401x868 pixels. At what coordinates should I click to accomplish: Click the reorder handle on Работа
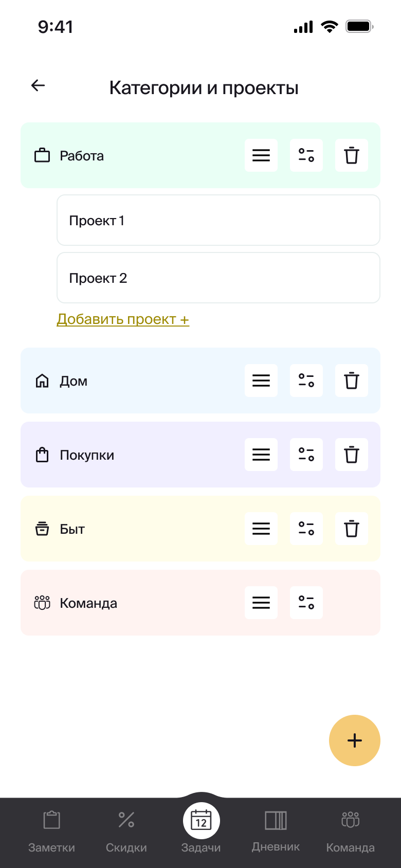tap(261, 155)
